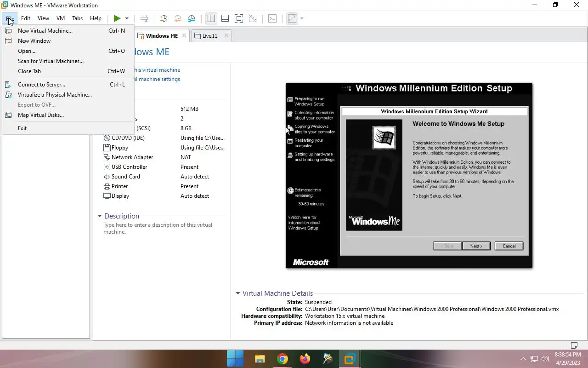Select Close Tab menu entry
588x368 pixels.
click(x=68, y=71)
